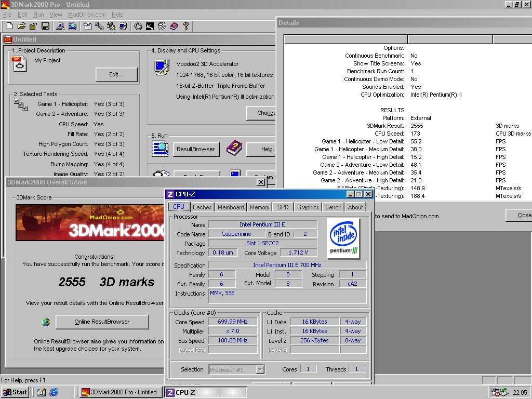Screen dimensions: 532x399
Task: Click the CPU-Z taskbar button
Action: tap(206, 392)
